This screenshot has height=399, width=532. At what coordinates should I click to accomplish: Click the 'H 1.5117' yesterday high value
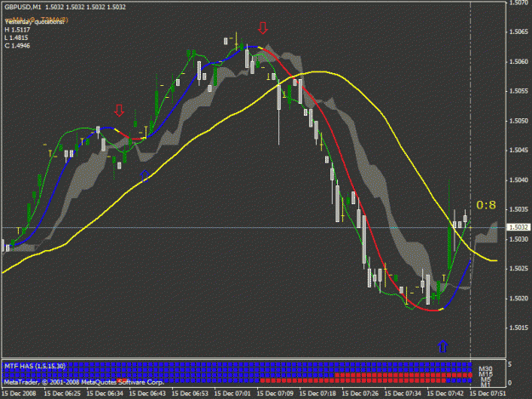[17, 30]
